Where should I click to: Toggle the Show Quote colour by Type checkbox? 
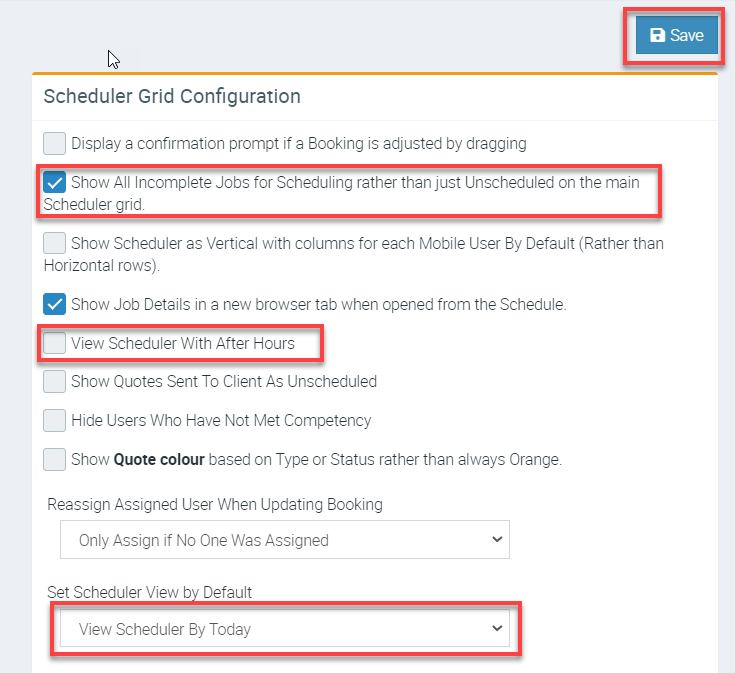(x=55, y=459)
